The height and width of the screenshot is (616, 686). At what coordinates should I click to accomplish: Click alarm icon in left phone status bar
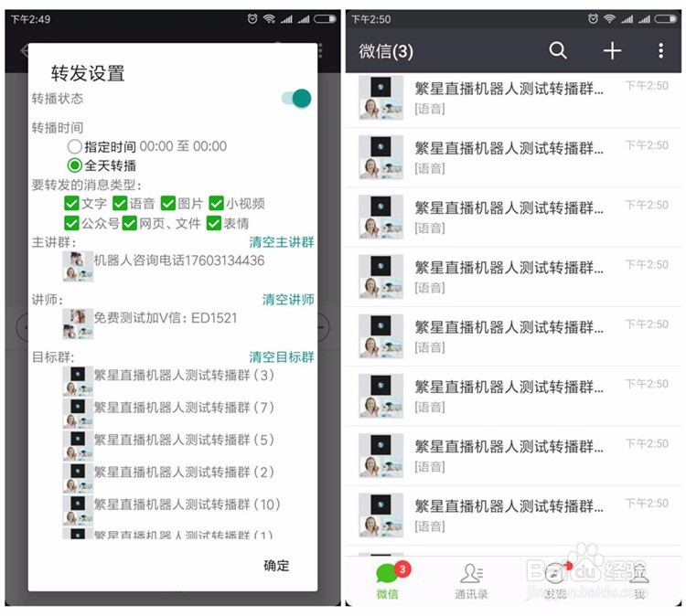click(x=252, y=19)
